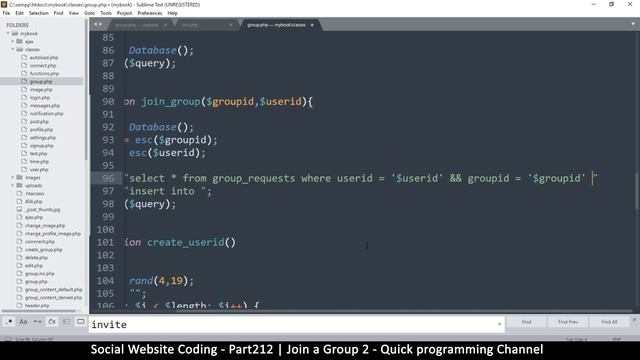Open group_content_default.php in the sidebar

tap(53, 289)
